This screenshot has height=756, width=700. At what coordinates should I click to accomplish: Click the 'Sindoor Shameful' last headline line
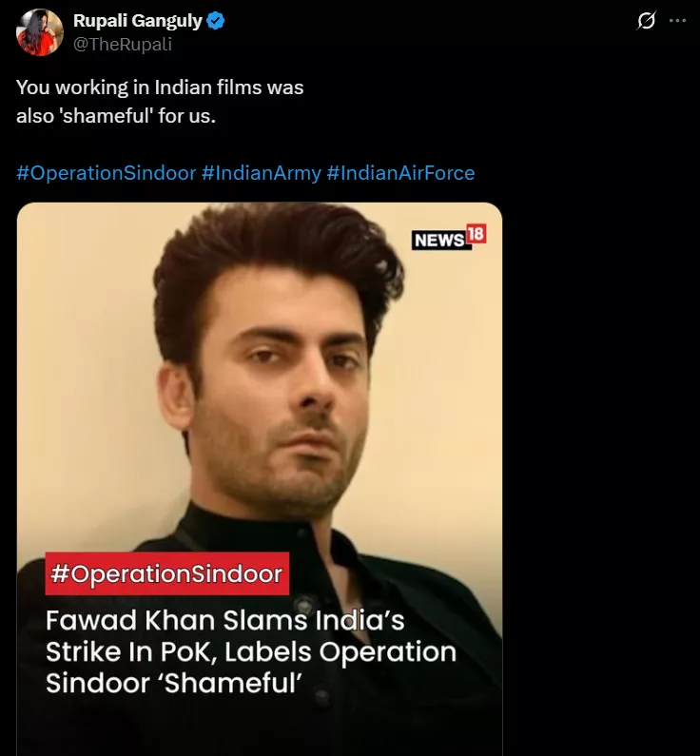173,683
